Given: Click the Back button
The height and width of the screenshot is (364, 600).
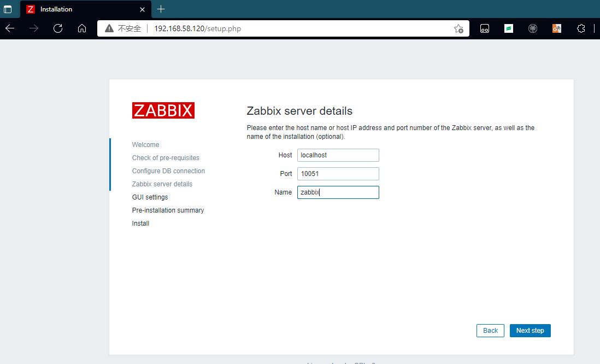Looking at the screenshot, I should [x=490, y=331].
